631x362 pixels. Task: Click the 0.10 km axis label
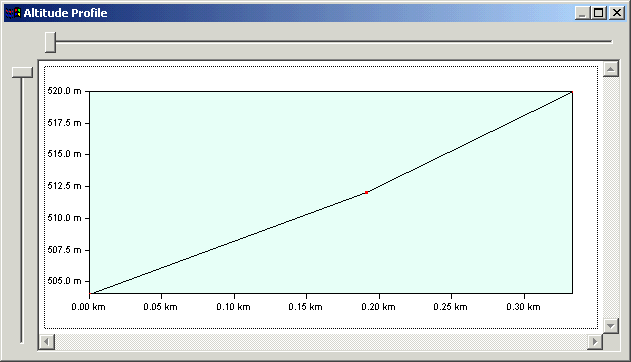click(x=233, y=307)
